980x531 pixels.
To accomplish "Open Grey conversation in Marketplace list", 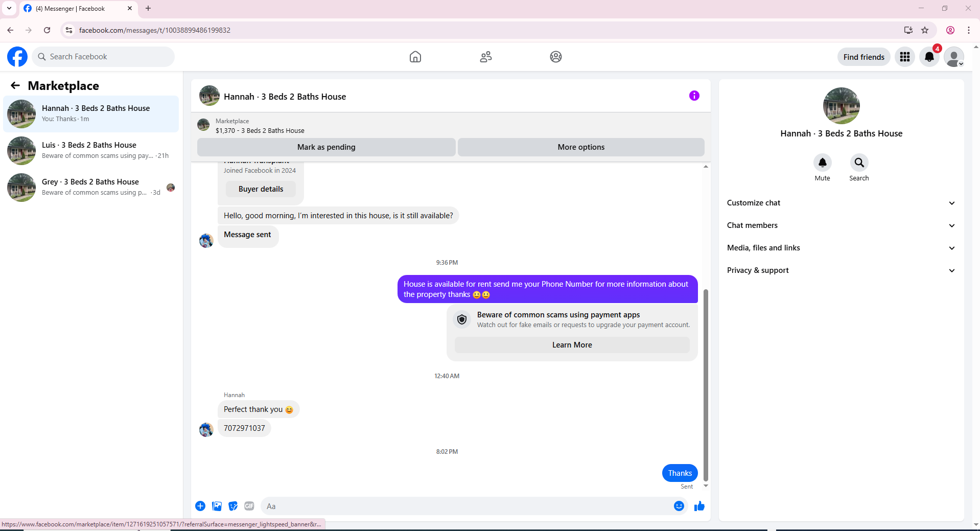I will pos(91,188).
